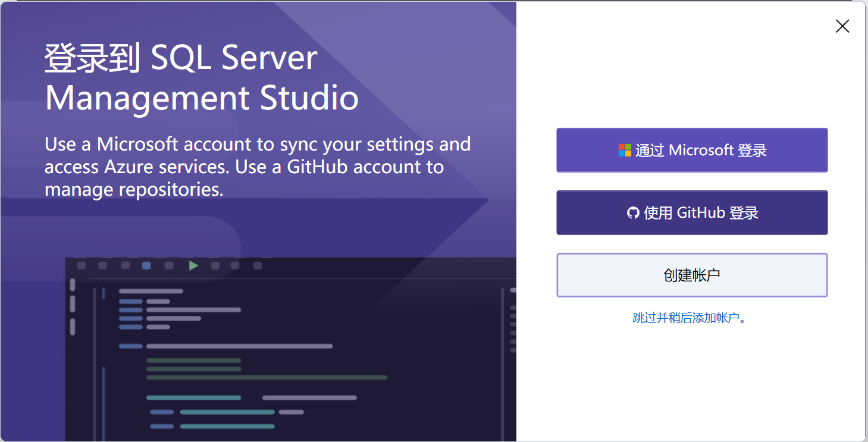Click the Microsoft four-color logo icon

coord(625,150)
